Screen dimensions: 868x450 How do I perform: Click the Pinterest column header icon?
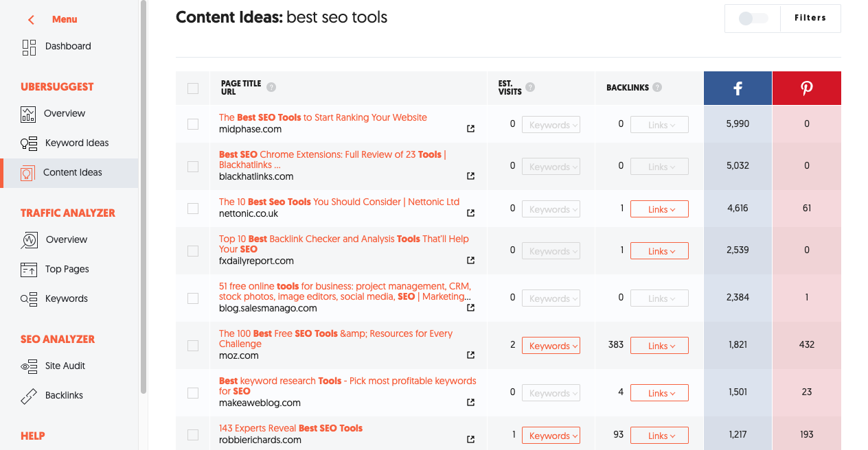tap(806, 88)
